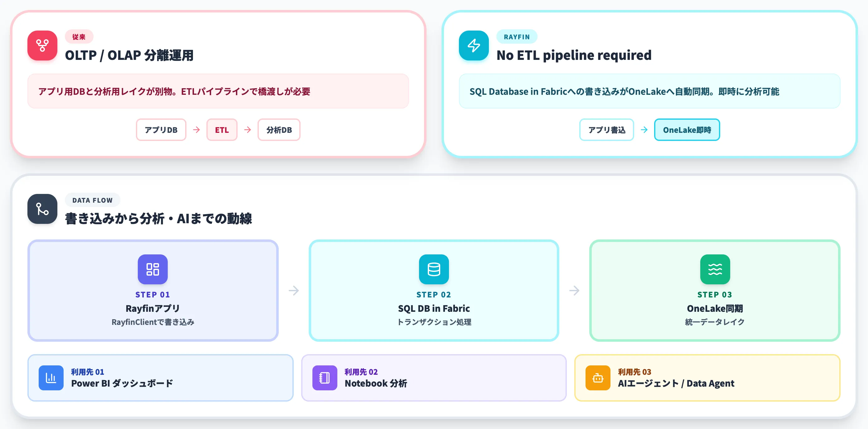Image resolution: width=868 pixels, height=429 pixels.
Task: Click the red ETL chip
Action: (x=222, y=130)
